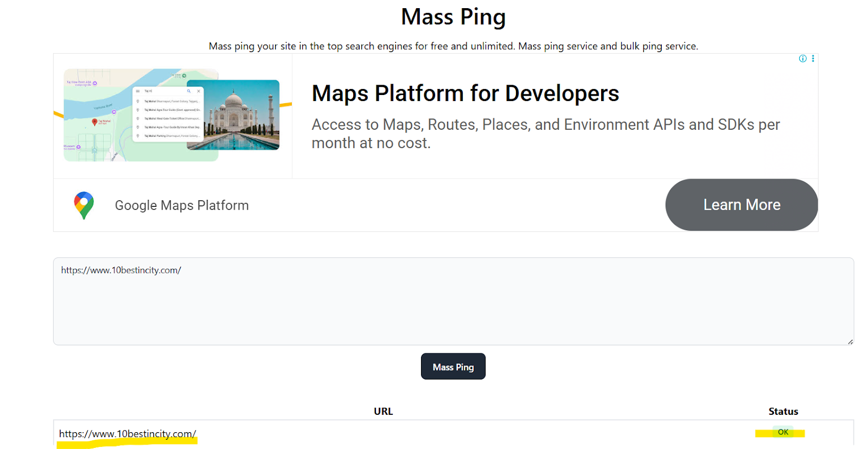
Task: Open the 10bestincity.com result link
Action: coord(127,434)
